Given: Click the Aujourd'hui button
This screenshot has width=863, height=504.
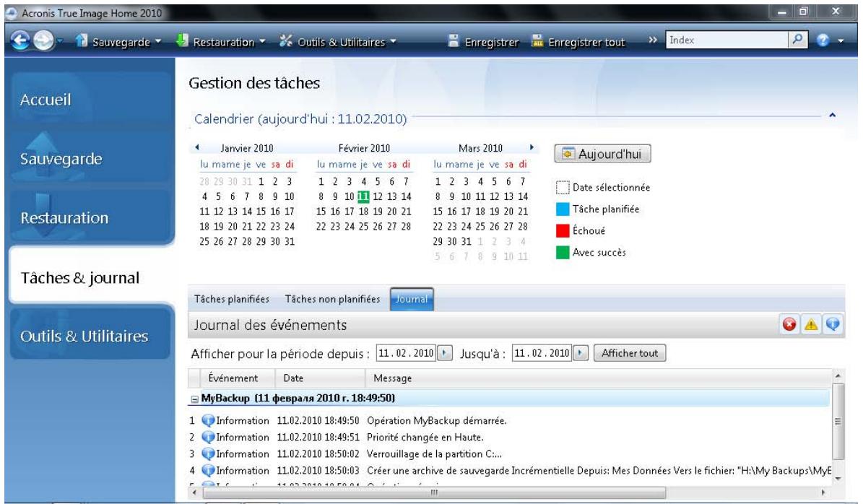Looking at the screenshot, I should [602, 154].
